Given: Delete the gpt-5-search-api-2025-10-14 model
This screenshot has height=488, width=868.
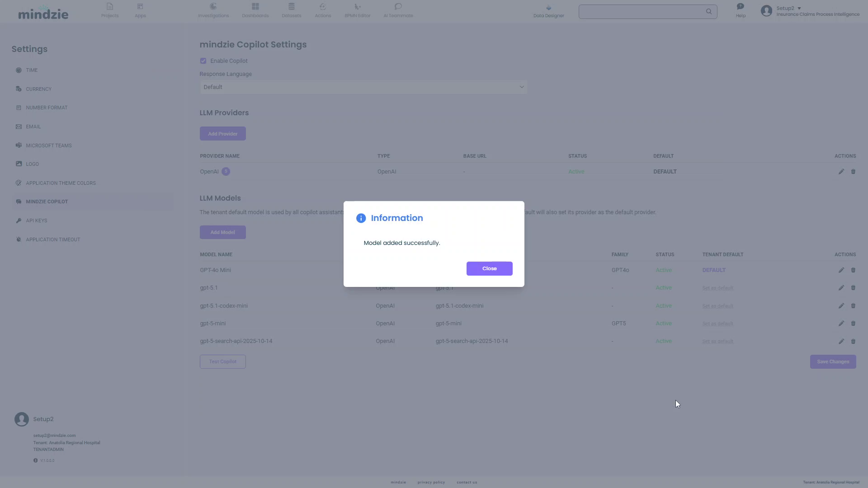Looking at the screenshot, I should click(853, 342).
